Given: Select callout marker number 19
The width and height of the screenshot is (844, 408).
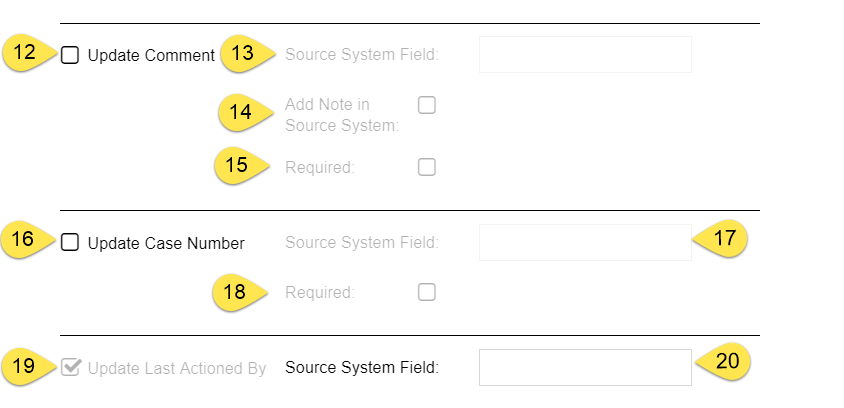Looking at the screenshot, I should [27, 367].
